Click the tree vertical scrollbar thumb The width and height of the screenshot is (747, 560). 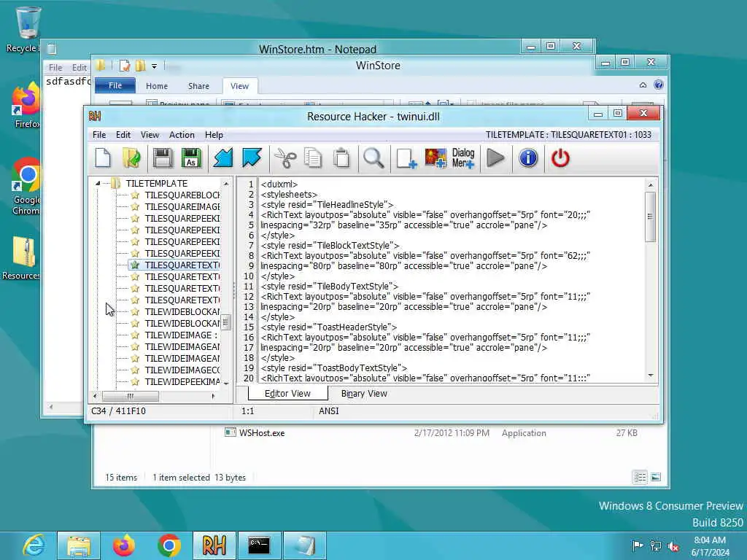pyautogui.click(x=226, y=322)
